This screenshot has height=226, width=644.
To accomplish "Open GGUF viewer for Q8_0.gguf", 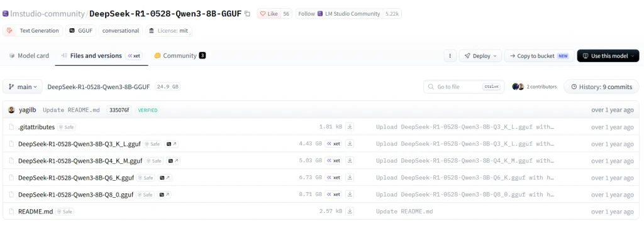I will pos(164,195).
